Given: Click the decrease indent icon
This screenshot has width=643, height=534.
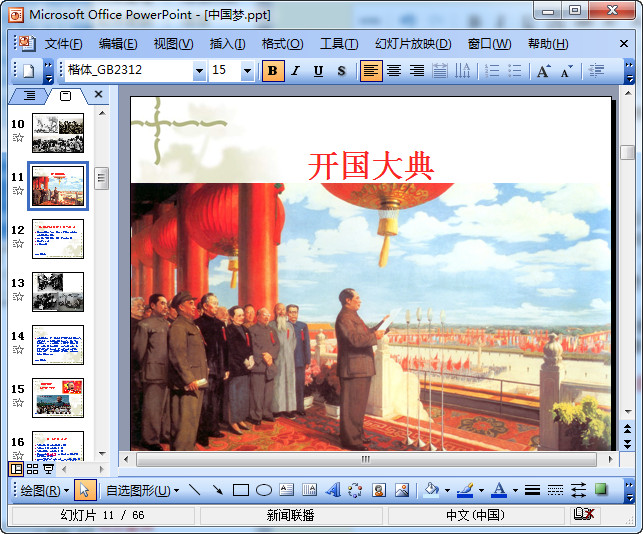Looking at the screenshot, I should click(596, 71).
